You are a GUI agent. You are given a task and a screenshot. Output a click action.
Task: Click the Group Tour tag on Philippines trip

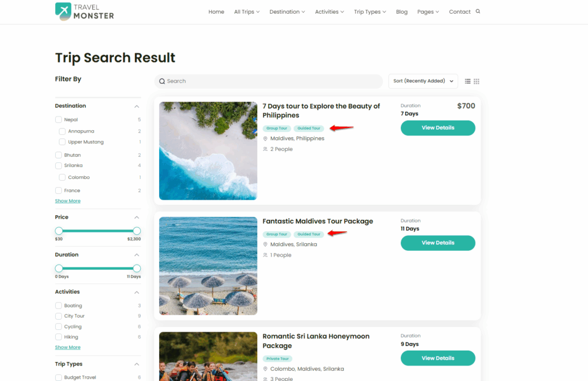(x=277, y=129)
